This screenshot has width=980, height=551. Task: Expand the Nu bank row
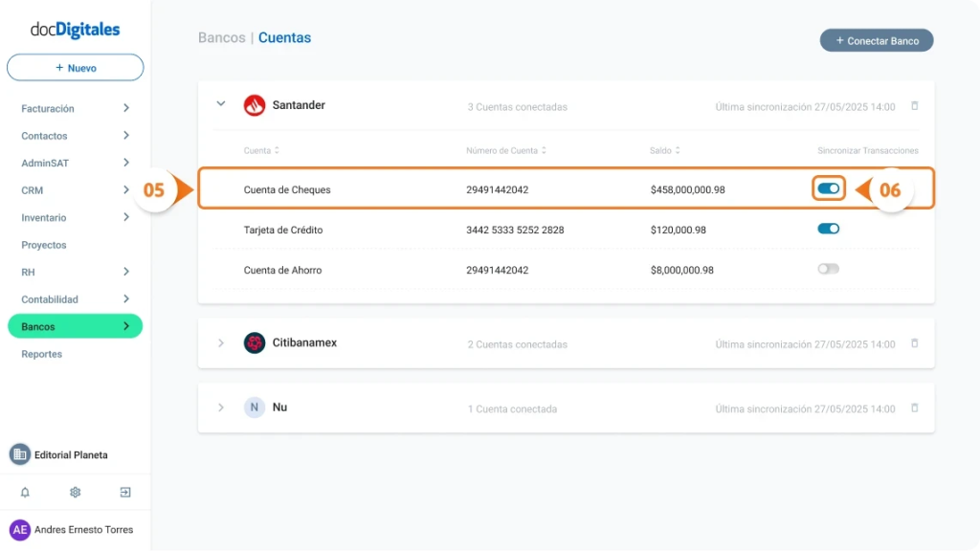click(x=221, y=408)
